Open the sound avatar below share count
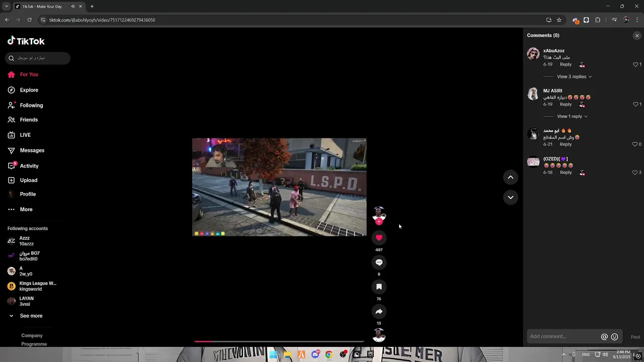 coord(379,335)
